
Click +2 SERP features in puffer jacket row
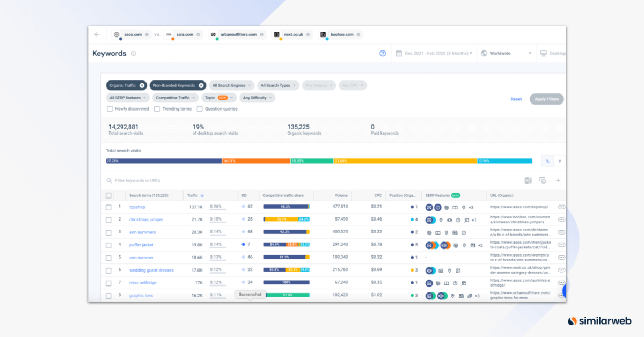pos(480,245)
